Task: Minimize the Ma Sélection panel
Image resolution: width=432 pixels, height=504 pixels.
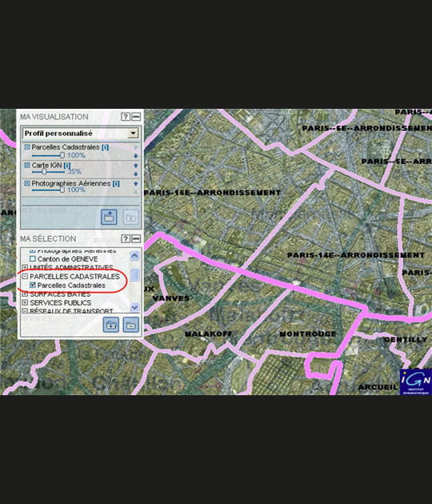Action: click(136, 238)
